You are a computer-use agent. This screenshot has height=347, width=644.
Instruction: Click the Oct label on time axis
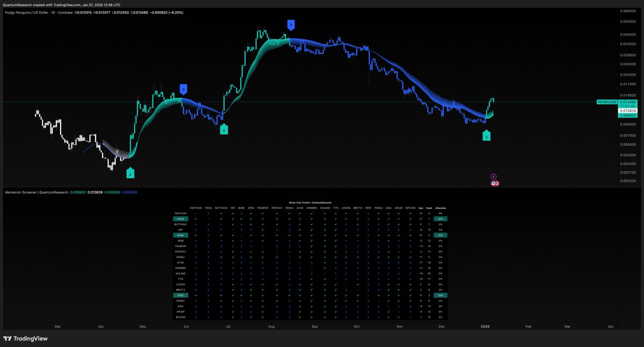(x=356, y=326)
